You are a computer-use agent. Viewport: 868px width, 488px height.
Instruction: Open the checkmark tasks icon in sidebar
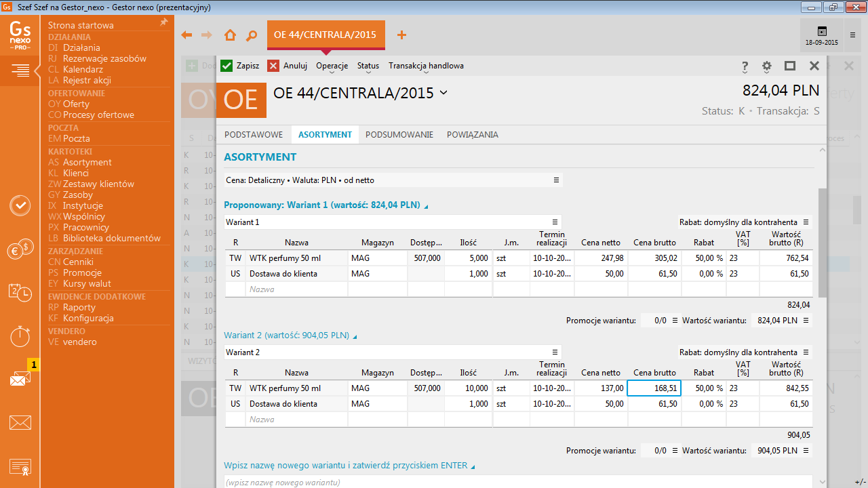(x=20, y=205)
